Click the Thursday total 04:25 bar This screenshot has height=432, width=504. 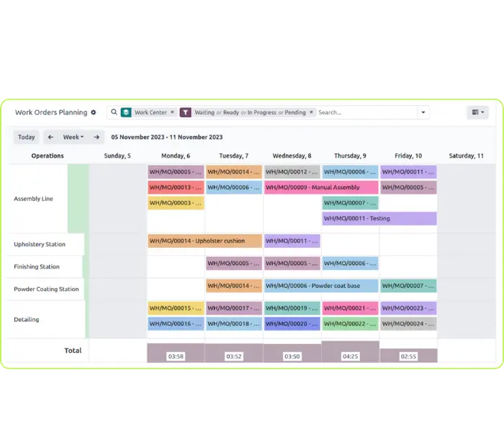[350, 352]
